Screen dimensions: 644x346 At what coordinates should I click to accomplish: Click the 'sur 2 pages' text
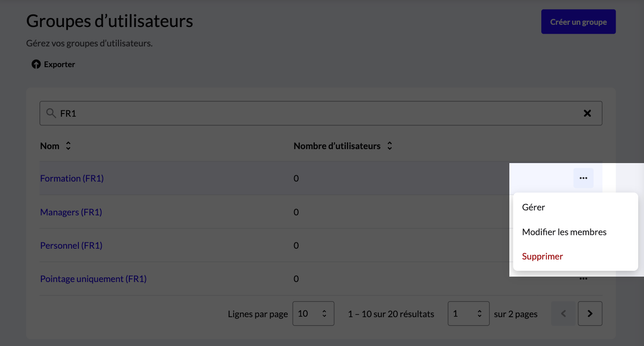point(516,314)
